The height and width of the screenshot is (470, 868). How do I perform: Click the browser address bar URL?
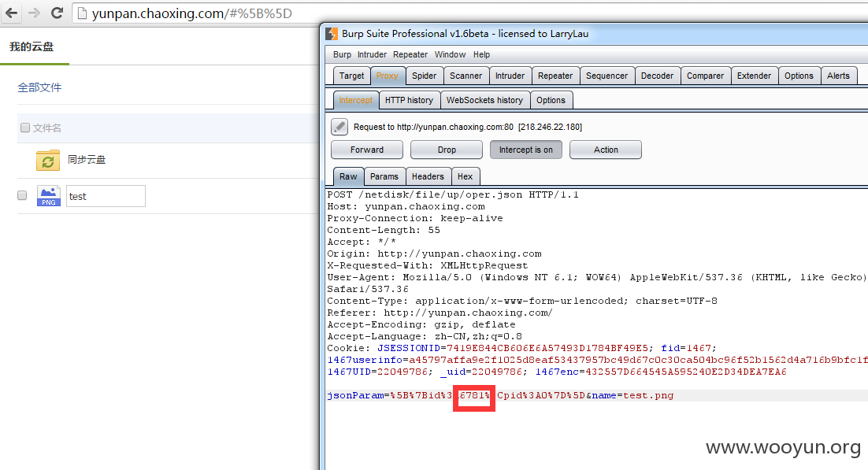(192, 13)
